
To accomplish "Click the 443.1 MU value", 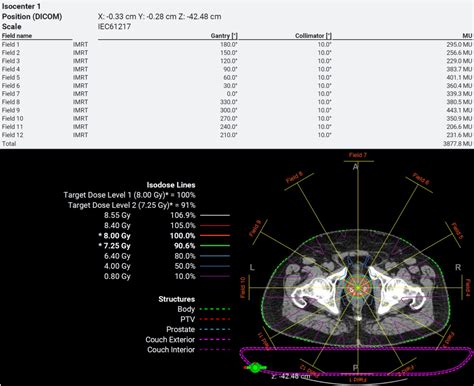I will coord(459,110).
